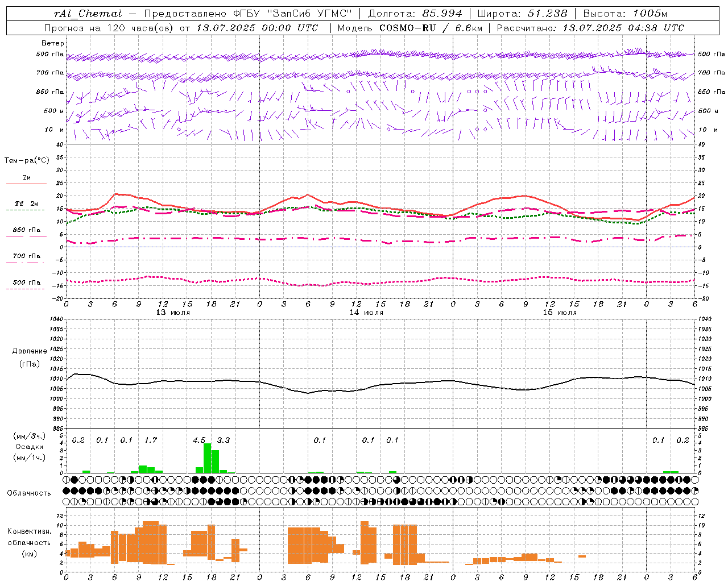
Task: Click the Тем-ра(°C) legend heading
Action: click(x=27, y=161)
